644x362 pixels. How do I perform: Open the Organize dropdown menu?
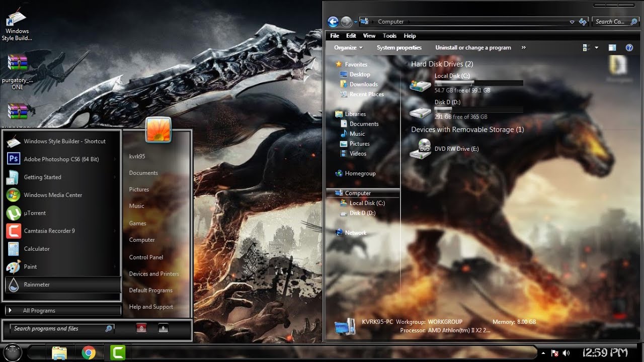pyautogui.click(x=348, y=48)
